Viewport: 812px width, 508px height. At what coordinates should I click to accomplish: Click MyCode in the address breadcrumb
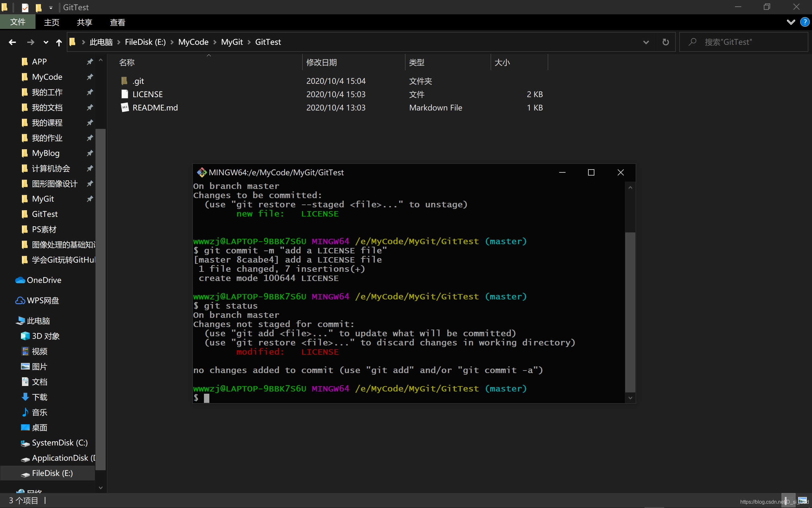pyautogui.click(x=193, y=42)
